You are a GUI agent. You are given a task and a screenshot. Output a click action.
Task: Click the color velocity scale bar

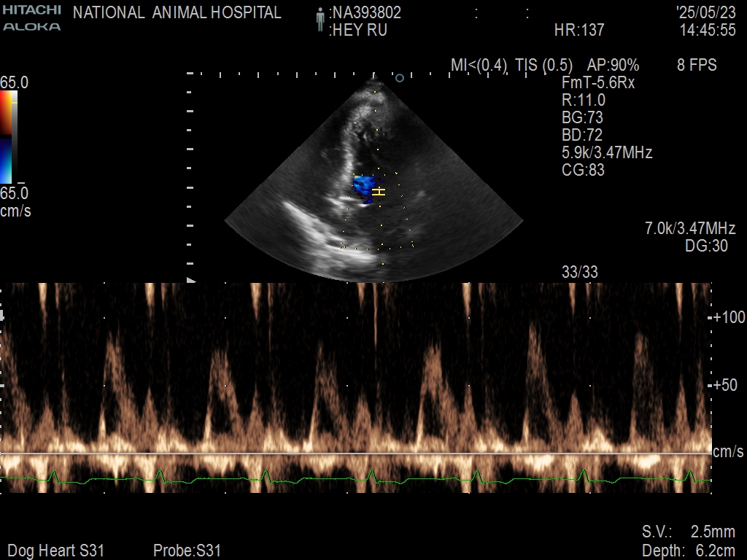click(7, 136)
